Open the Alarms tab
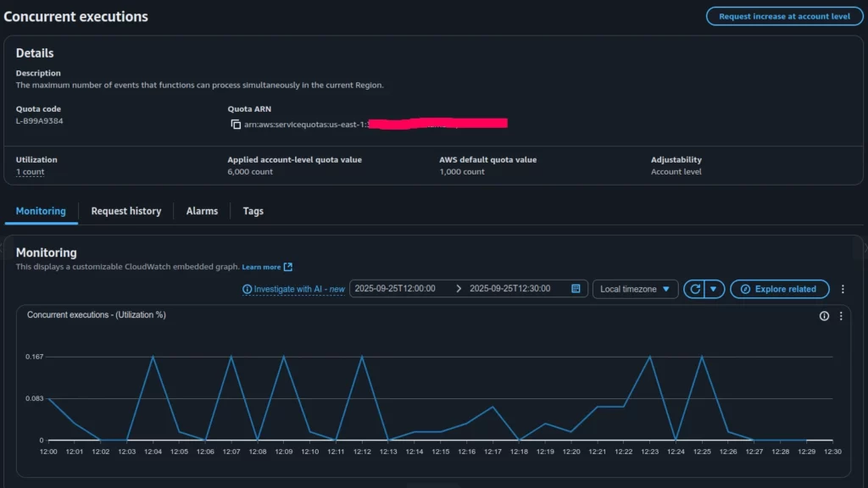The width and height of the screenshot is (868, 488). (x=202, y=211)
